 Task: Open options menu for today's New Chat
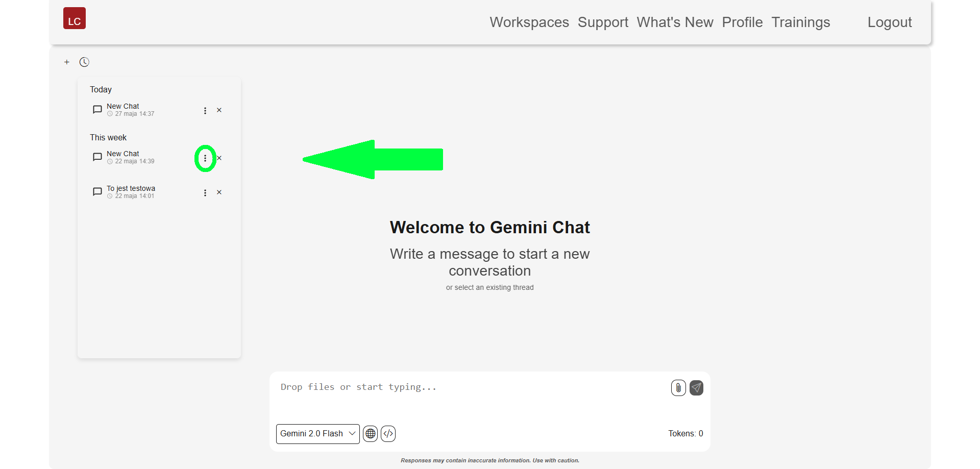[x=205, y=111]
